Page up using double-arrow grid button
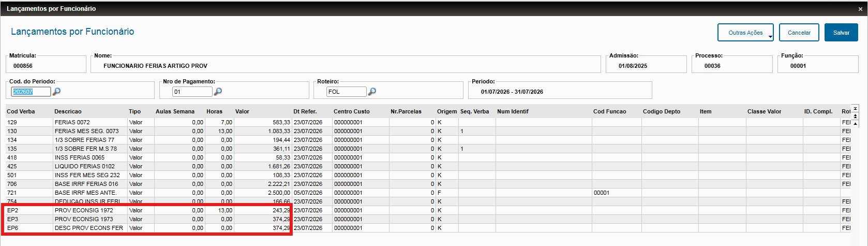The image size is (868, 246). 855,116
